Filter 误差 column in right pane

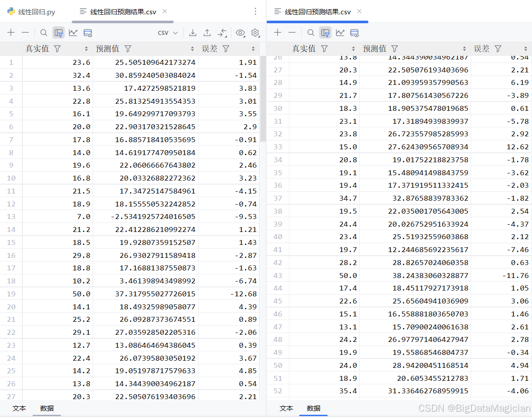click(x=498, y=49)
